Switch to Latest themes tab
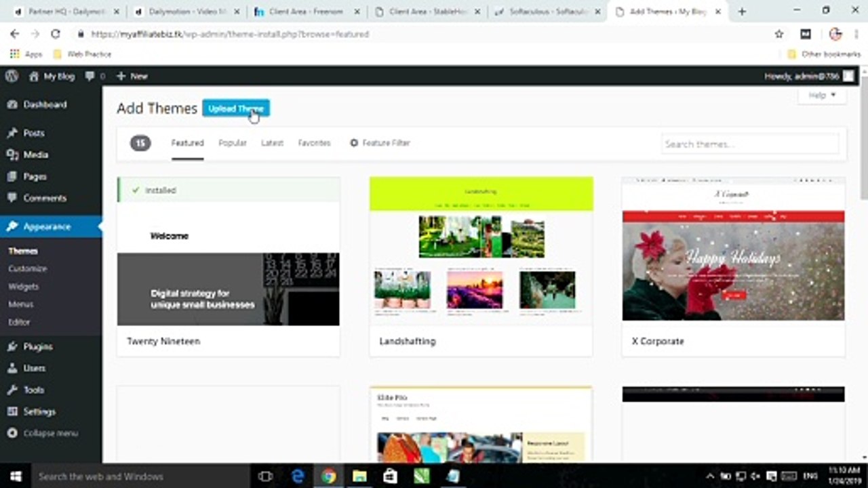868x488 pixels. [272, 143]
